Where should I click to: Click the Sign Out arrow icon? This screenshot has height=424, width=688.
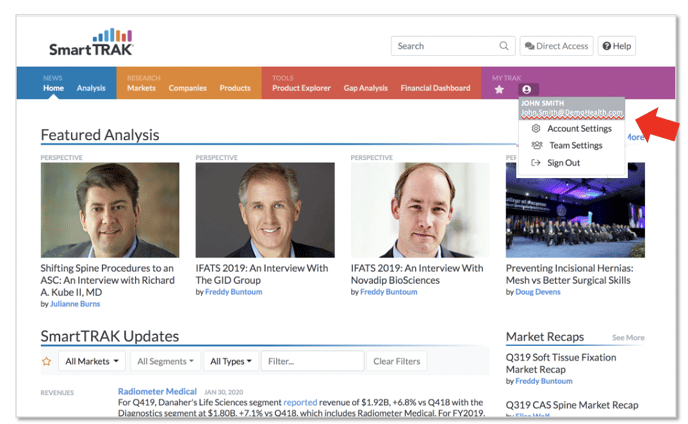pos(536,163)
